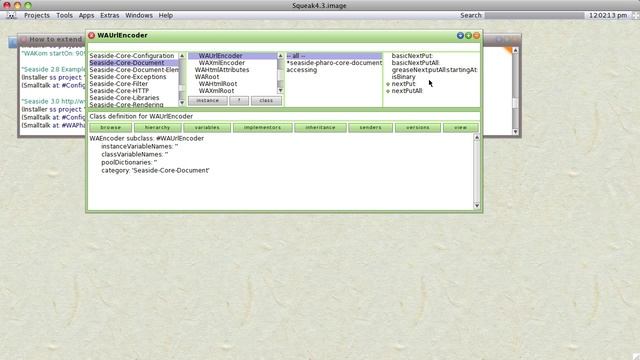The height and width of the screenshot is (360, 640).
Task: Click override arrow icon beside nextPutAll:
Action: click(x=388, y=91)
